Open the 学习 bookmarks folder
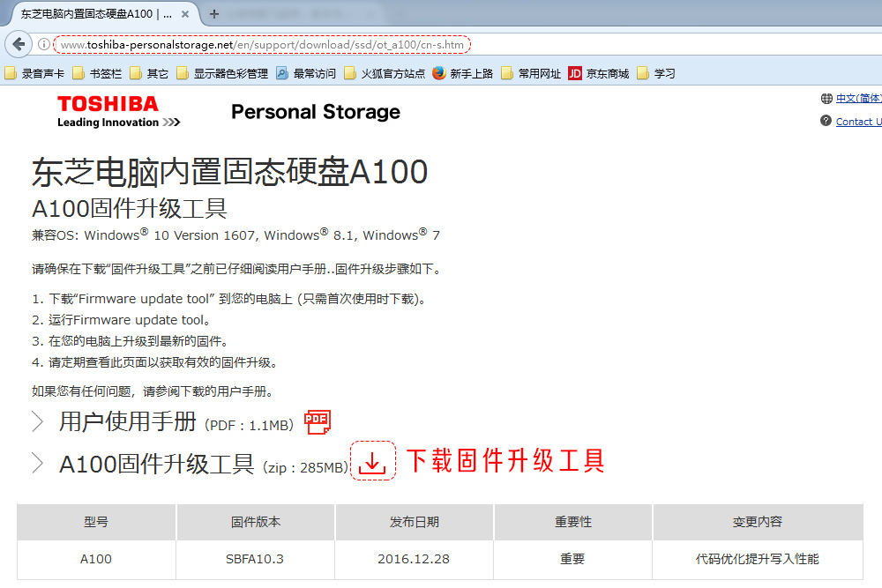 (x=661, y=72)
